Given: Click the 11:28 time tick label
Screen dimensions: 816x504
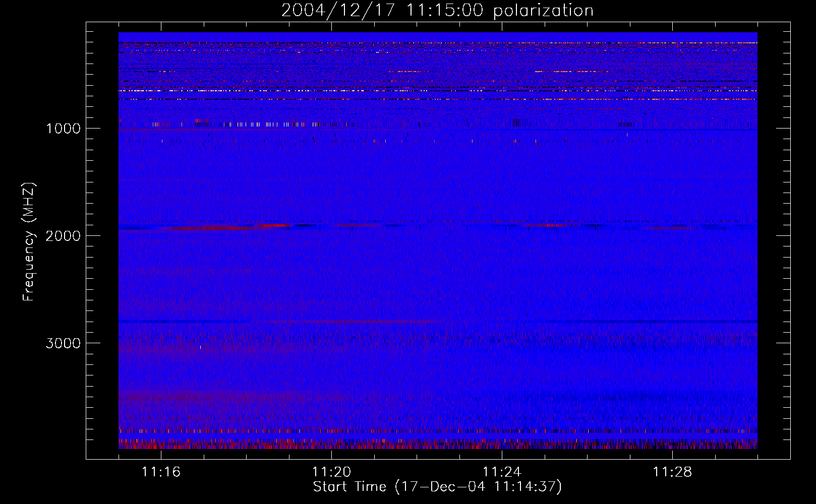Looking at the screenshot, I should click(672, 472).
